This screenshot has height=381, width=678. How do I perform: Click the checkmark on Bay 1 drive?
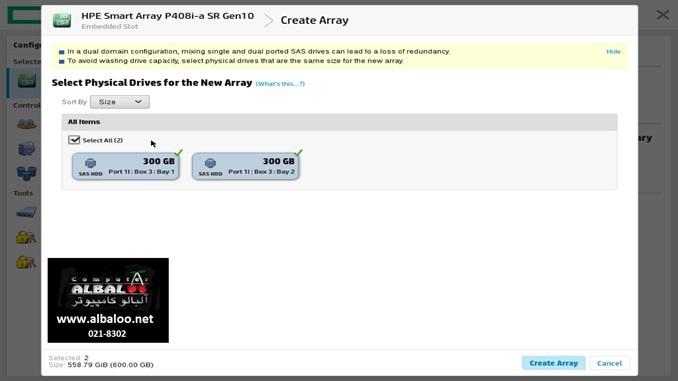coord(179,153)
